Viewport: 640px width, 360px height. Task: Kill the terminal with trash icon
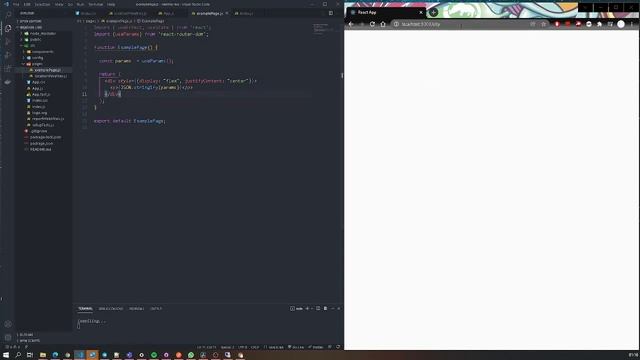tap(325, 309)
